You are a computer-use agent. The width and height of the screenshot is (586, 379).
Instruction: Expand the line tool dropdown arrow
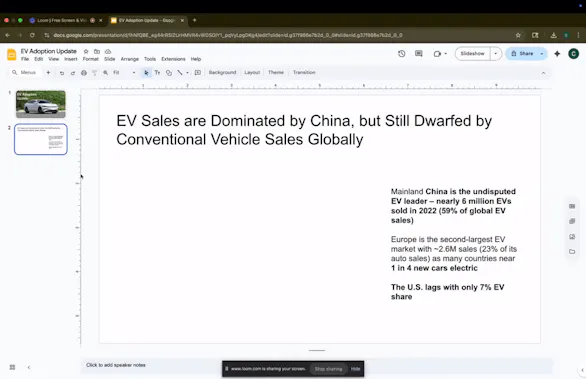(188, 73)
